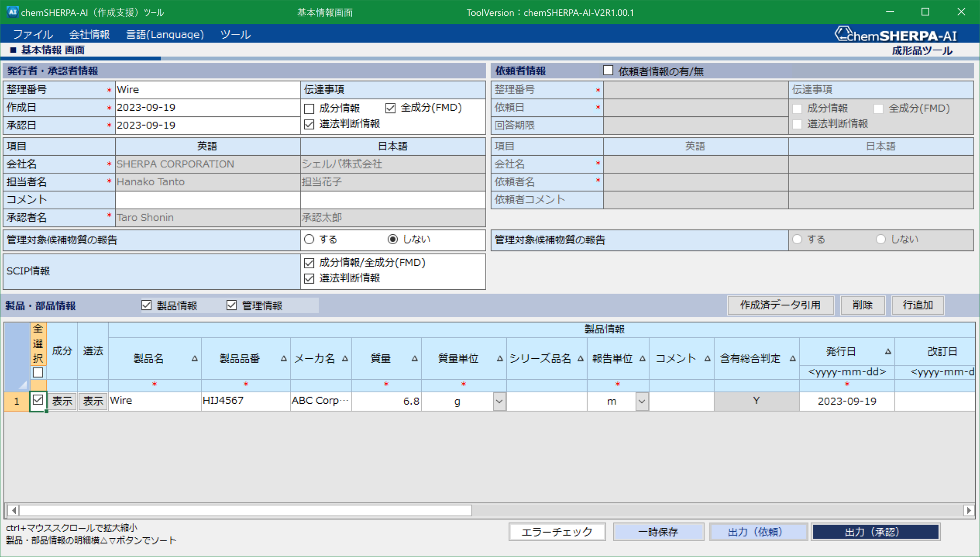This screenshot has width=980, height=557.
Task: Open the 言語(Language) menu
Action: 165,34
